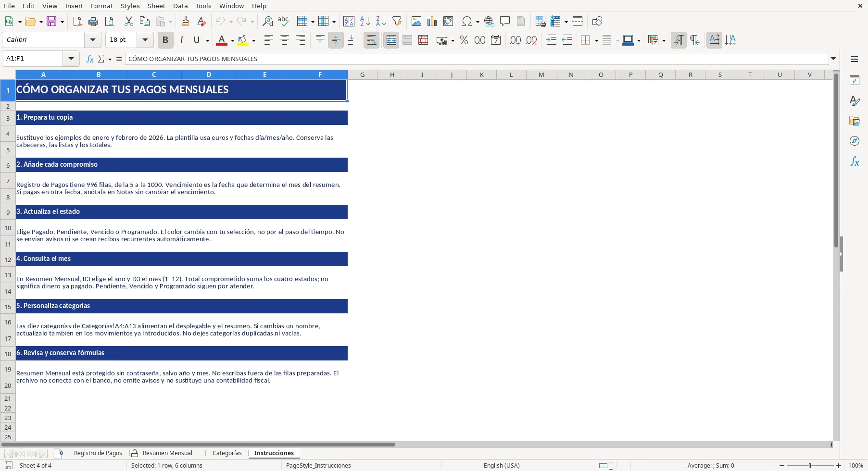Click the Print icon
Screen dimensions: 868x471
coord(93,21)
